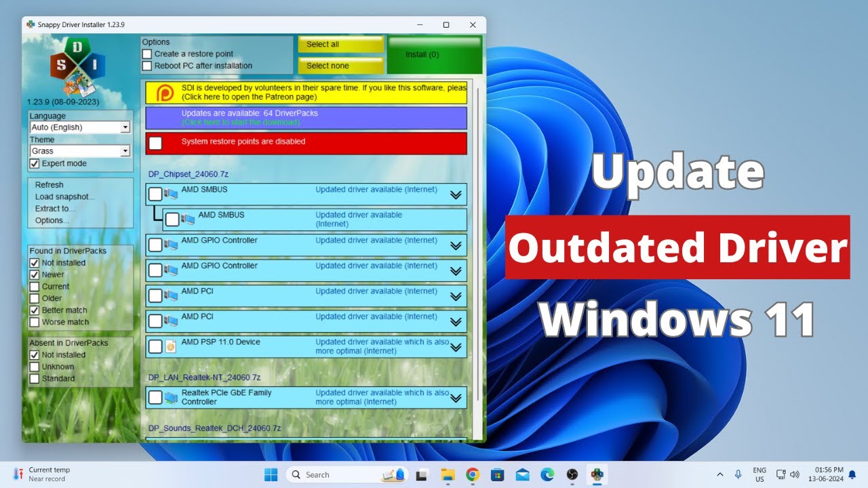
Task: Click the AMD PSP 11.0 Device icon
Action: [171, 346]
